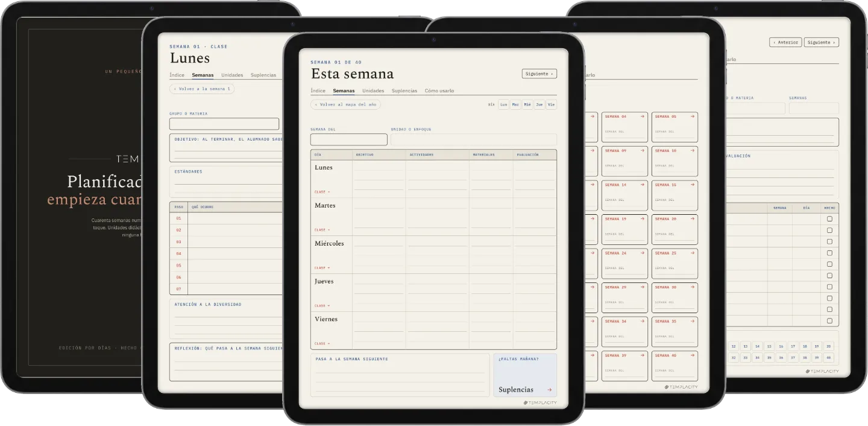Click week number 16 in the bottom number grid
868x426 pixels.
tap(781, 346)
